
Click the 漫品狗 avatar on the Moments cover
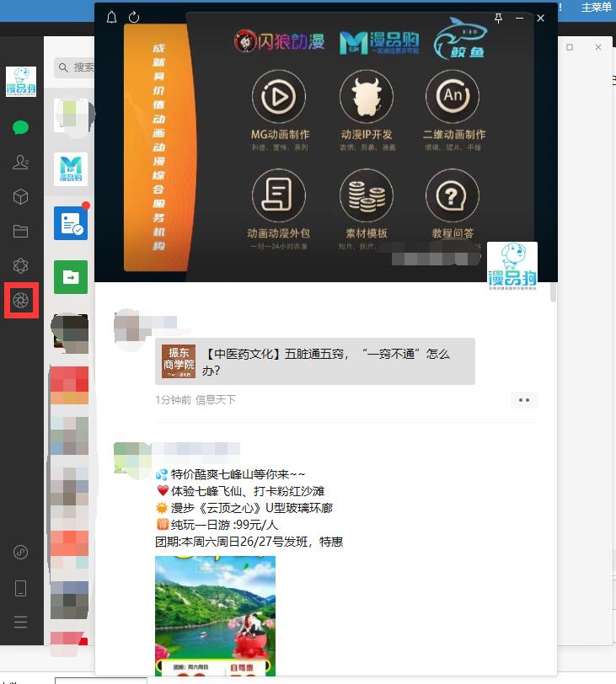coord(512,267)
